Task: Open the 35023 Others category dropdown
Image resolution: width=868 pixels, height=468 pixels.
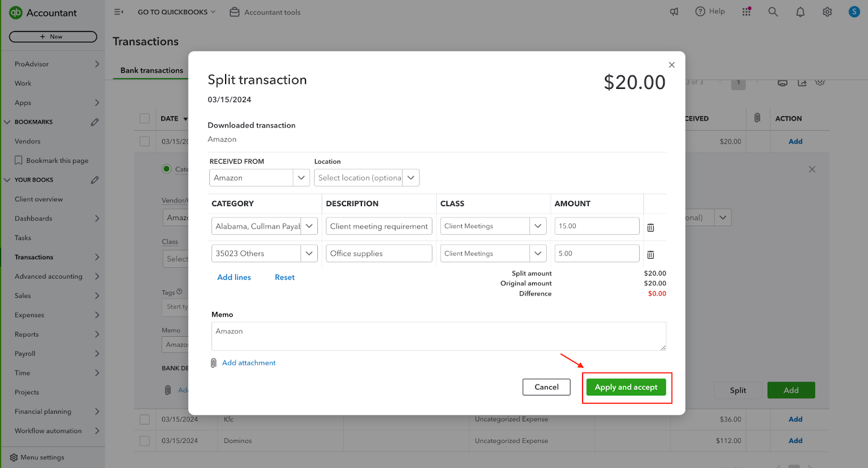Action: [x=309, y=253]
